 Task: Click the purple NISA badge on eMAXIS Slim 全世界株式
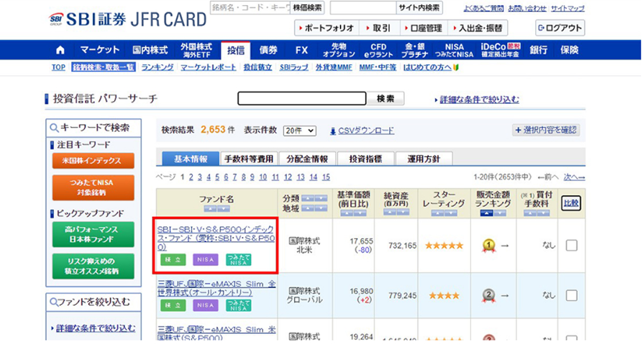click(206, 305)
